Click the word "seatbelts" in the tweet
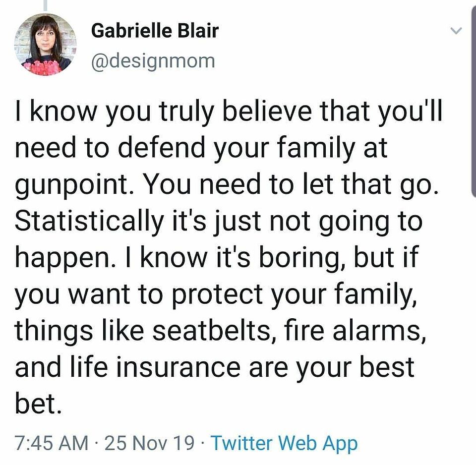Screen dimensions: 476x465 click(x=211, y=331)
